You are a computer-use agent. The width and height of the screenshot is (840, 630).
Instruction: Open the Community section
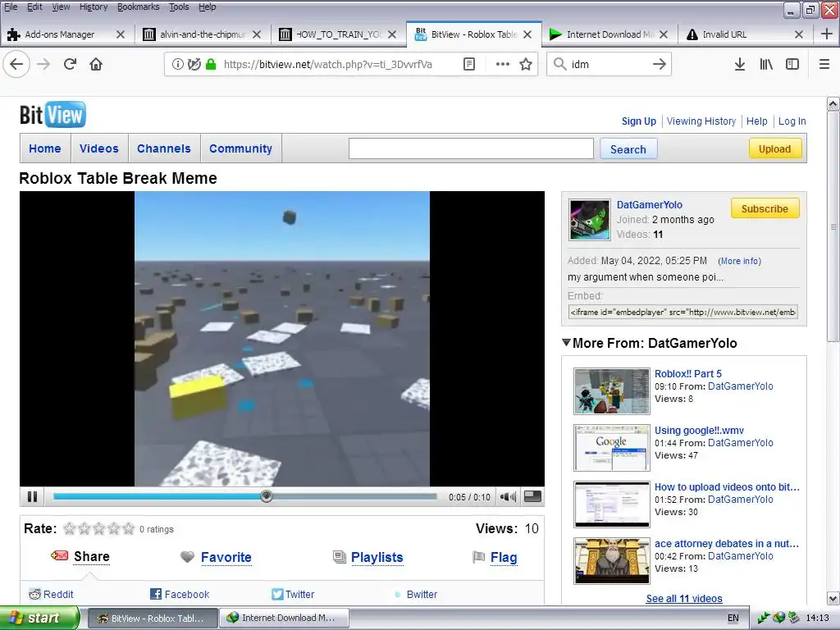click(240, 148)
